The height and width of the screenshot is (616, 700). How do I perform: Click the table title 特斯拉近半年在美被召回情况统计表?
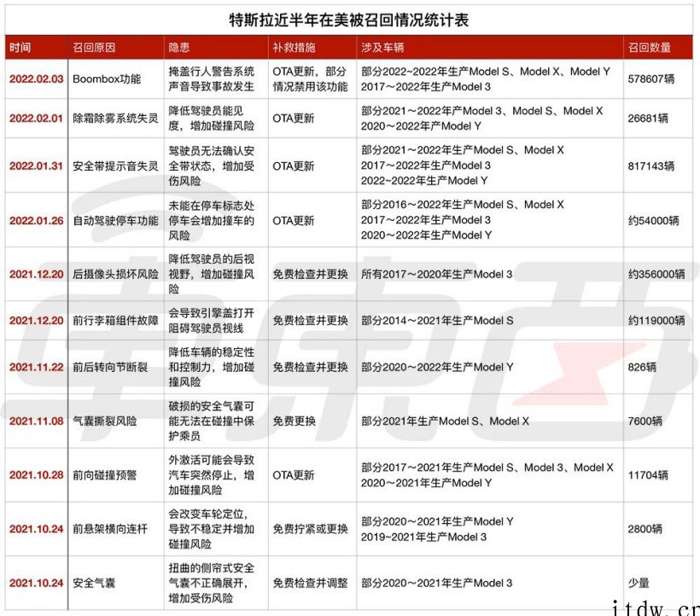pyautogui.click(x=348, y=20)
